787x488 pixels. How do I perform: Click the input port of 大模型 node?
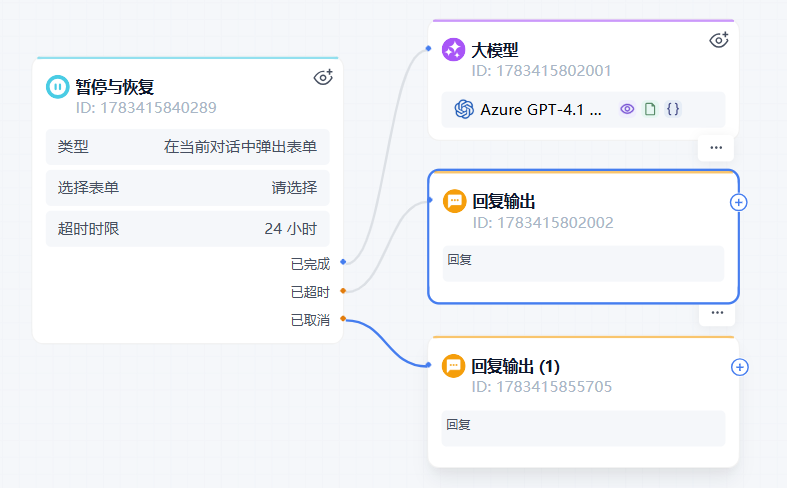point(428,48)
